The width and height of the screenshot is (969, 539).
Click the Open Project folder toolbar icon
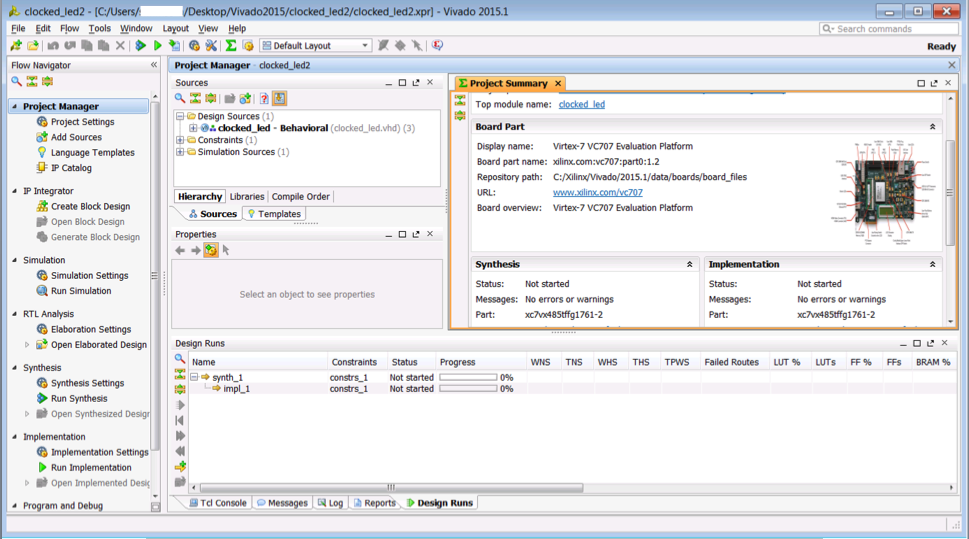point(33,45)
